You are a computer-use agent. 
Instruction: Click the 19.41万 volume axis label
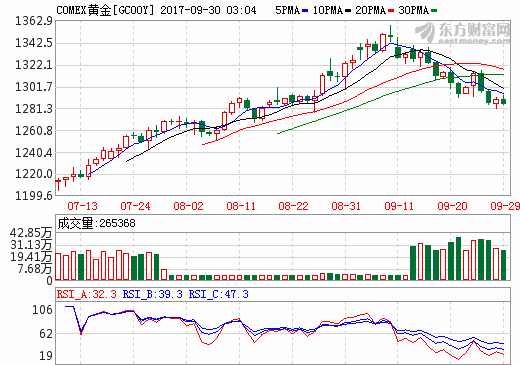click(x=31, y=257)
